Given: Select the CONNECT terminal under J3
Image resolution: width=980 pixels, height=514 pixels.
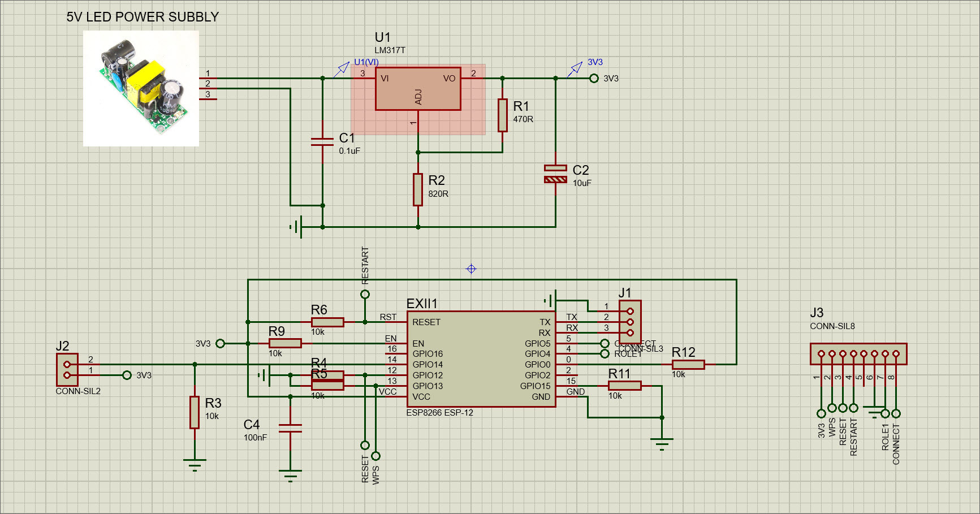Looking at the screenshot, I should point(896,413).
